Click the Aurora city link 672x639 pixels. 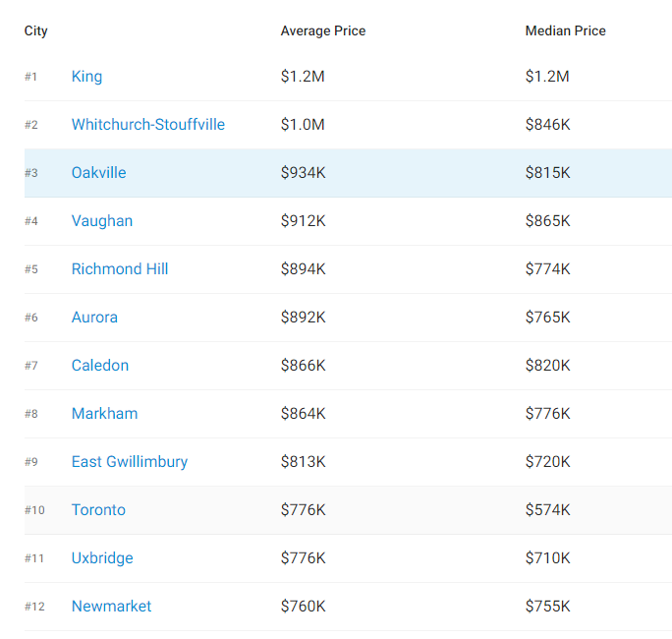tap(94, 318)
